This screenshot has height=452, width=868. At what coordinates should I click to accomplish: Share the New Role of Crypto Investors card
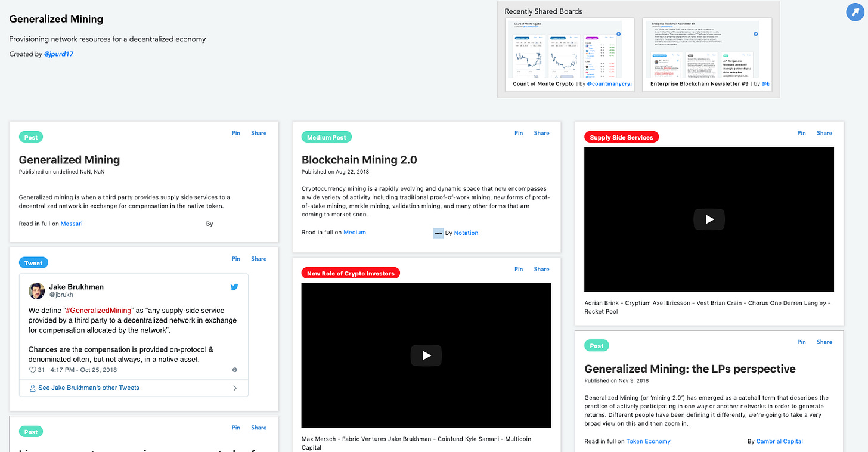pyautogui.click(x=541, y=269)
